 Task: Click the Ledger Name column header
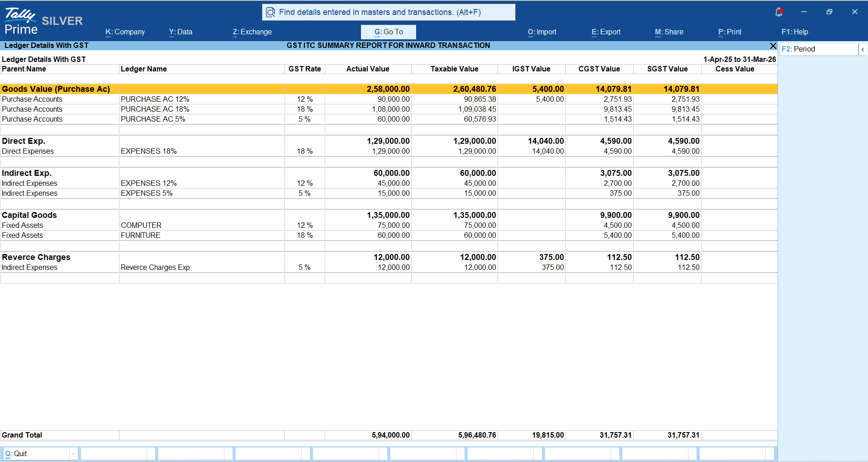144,69
